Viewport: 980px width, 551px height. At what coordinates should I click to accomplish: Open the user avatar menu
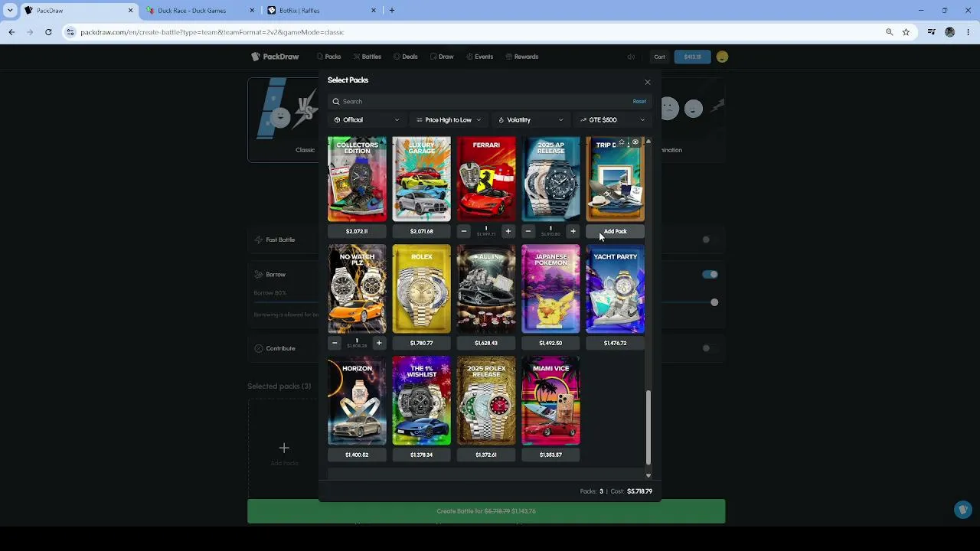coord(722,57)
